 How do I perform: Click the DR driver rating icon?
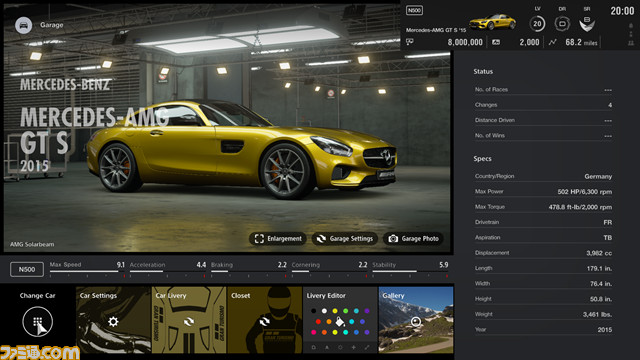562,23
